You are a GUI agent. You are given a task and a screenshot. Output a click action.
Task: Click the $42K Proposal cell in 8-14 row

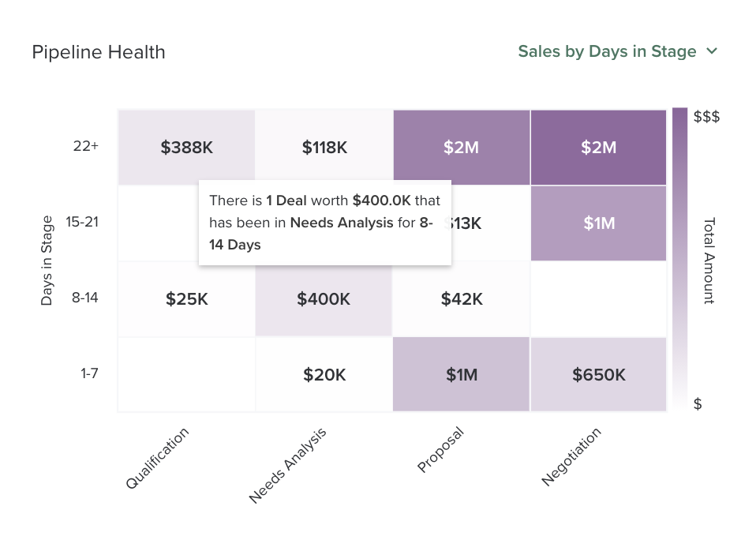tap(461, 299)
